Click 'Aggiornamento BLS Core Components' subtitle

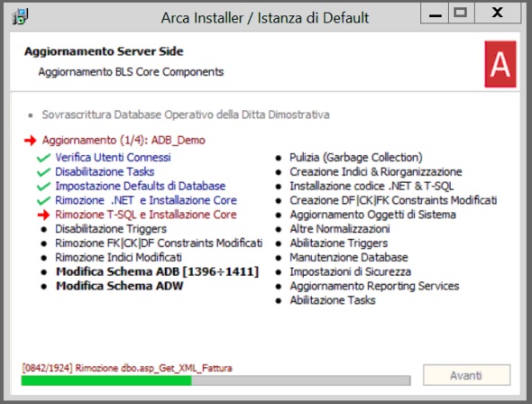131,72
